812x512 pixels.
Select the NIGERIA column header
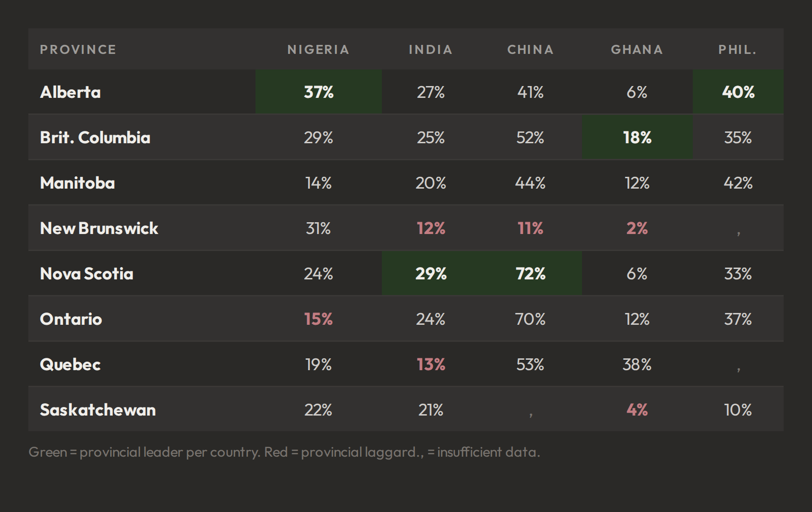(x=318, y=50)
